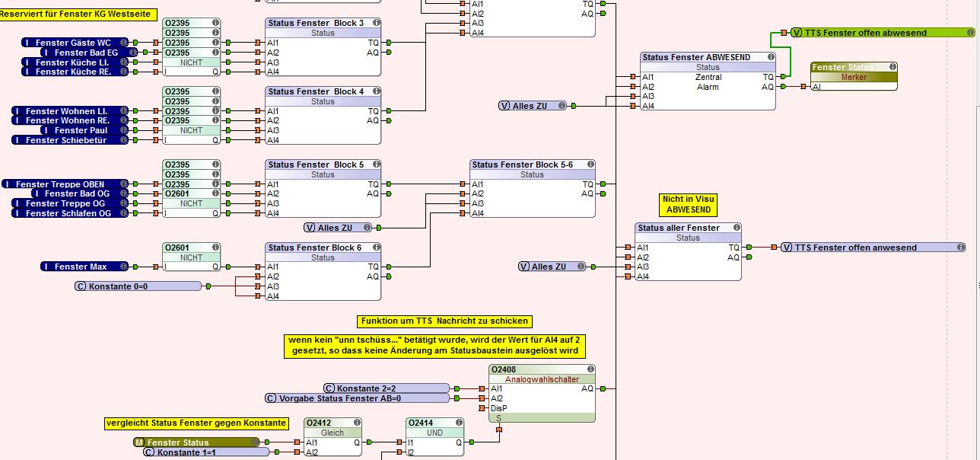Open info icon of O2412 Gleich block

point(356,423)
